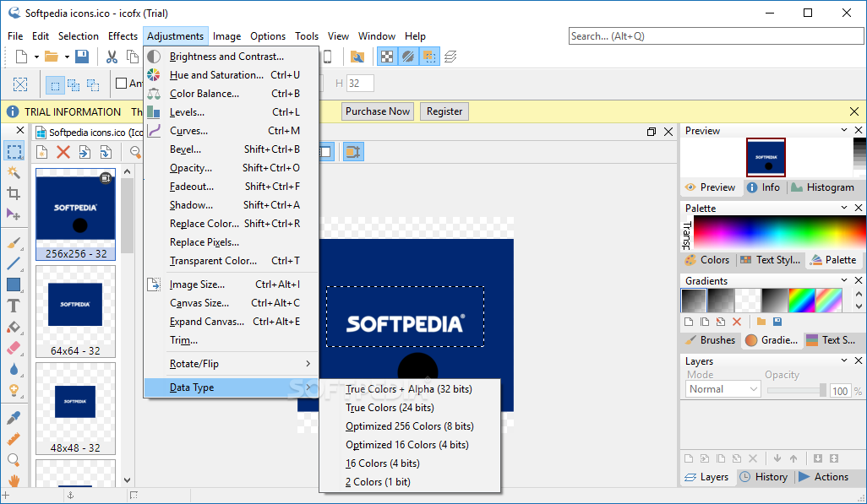Screen dimensions: 867x504
Task: Switch to the Histogram tab
Action: point(822,187)
